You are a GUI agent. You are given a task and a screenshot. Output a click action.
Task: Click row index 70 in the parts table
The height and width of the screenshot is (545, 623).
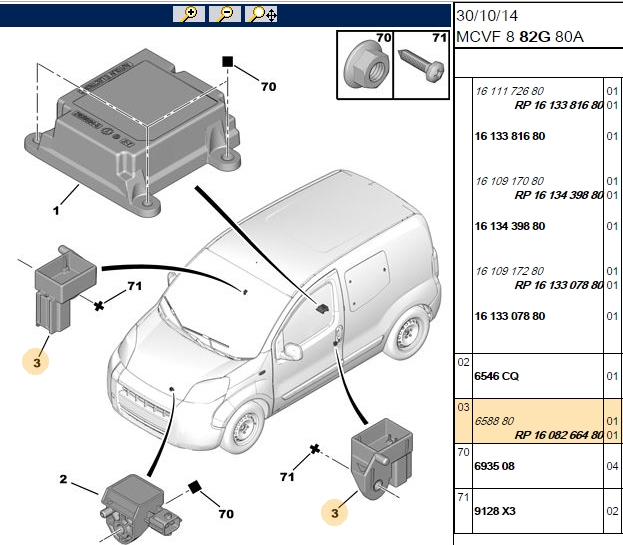pos(463,452)
